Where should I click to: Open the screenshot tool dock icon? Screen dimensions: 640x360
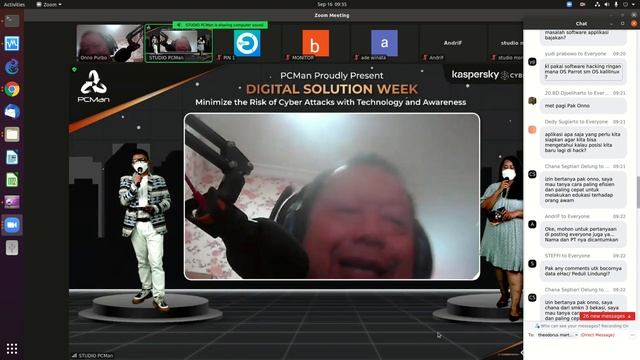[12, 202]
